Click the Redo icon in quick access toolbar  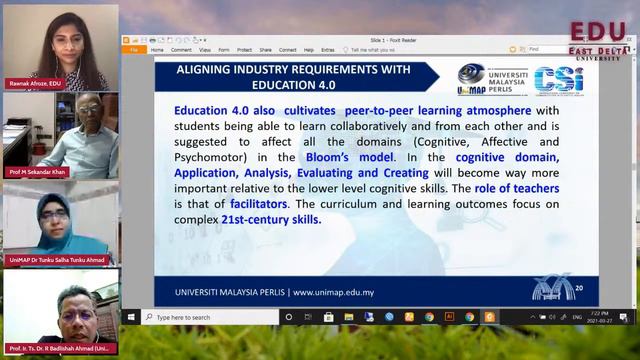tap(187, 40)
